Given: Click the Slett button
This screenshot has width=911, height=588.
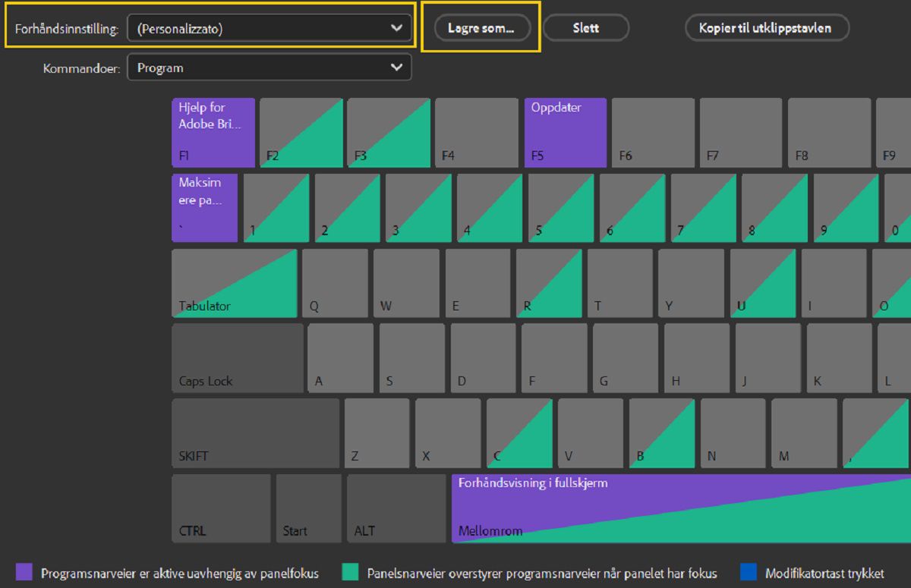Looking at the screenshot, I should (x=586, y=28).
